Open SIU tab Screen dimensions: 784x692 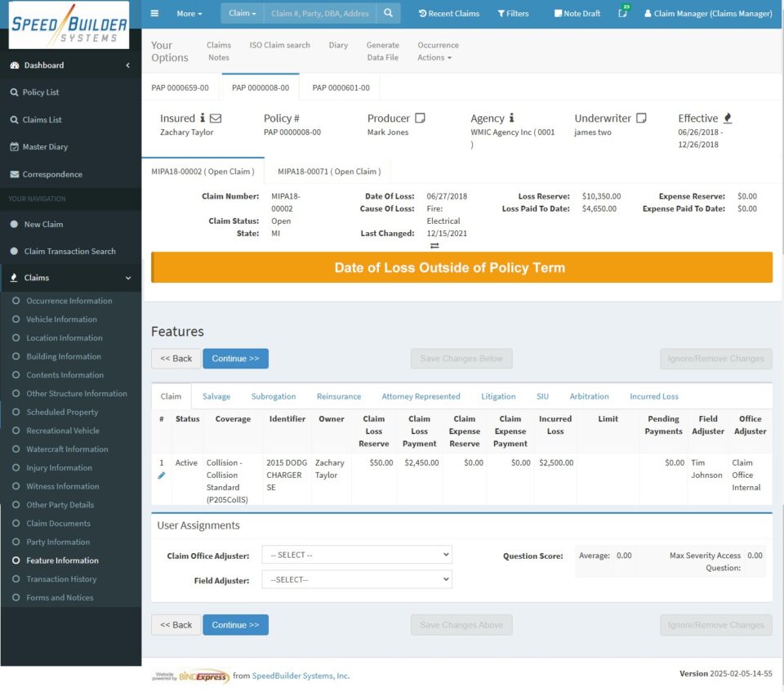pyautogui.click(x=542, y=396)
